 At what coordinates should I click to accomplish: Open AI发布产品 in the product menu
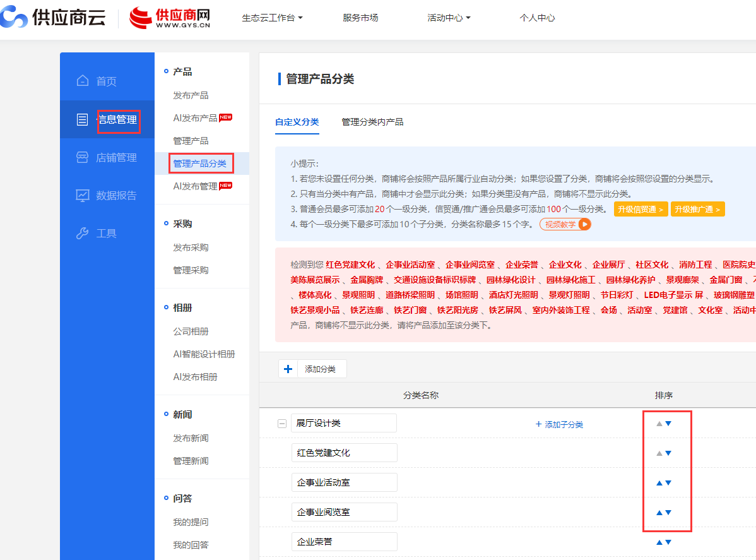tap(195, 118)
